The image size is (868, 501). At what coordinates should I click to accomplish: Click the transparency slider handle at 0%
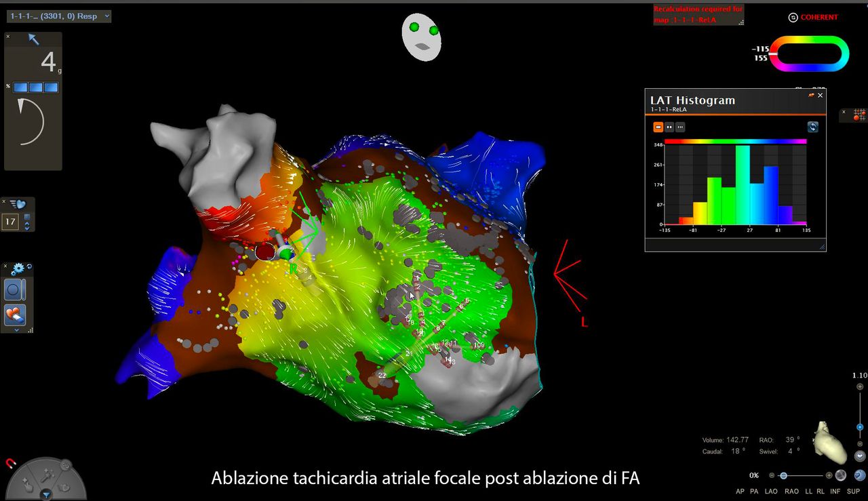point(783,476)
